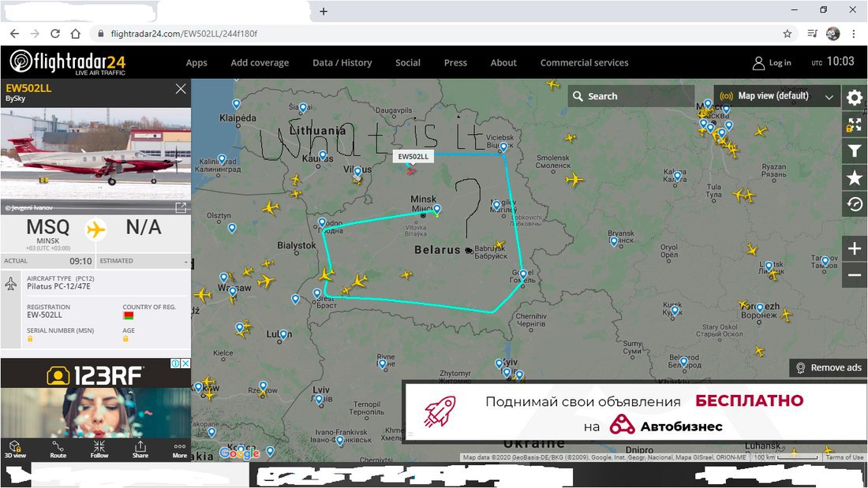
Task: Open playback history clock icon
Action: pos(854,204)
